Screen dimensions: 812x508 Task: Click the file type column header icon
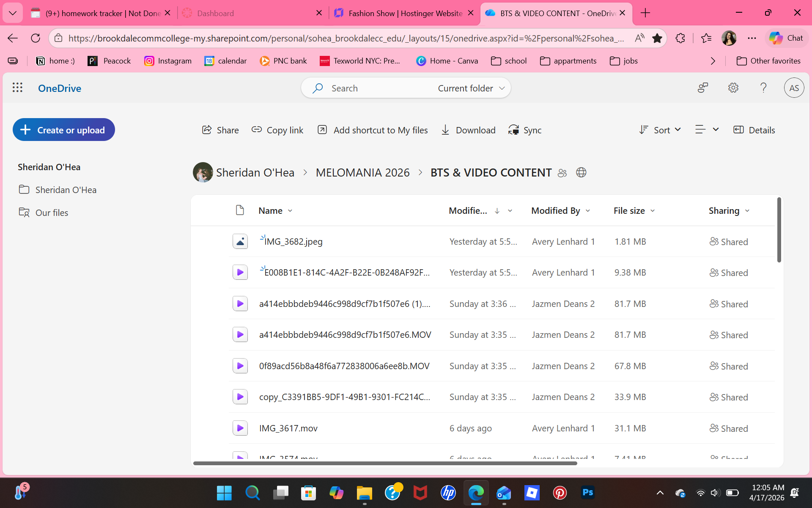click(240, 210)
